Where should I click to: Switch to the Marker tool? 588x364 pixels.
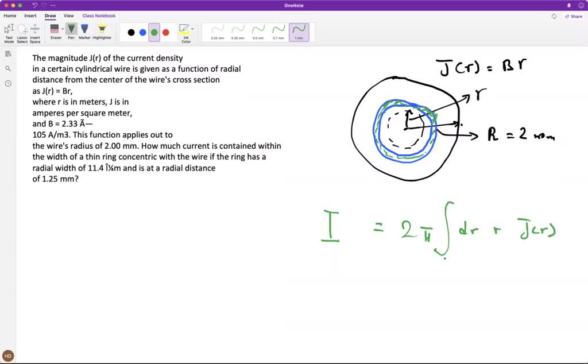coord(84,32)
